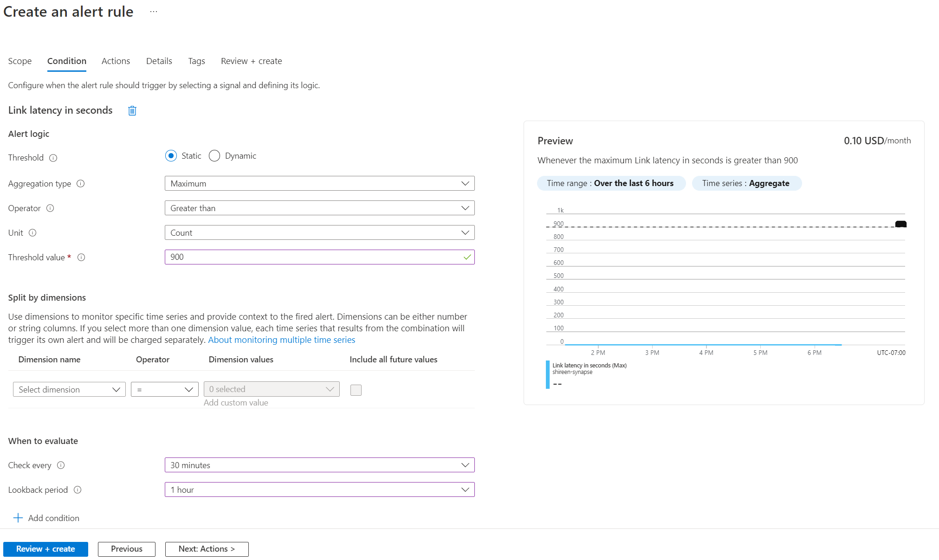
Task: Click the Operator info icon
Action: [51, 208]
